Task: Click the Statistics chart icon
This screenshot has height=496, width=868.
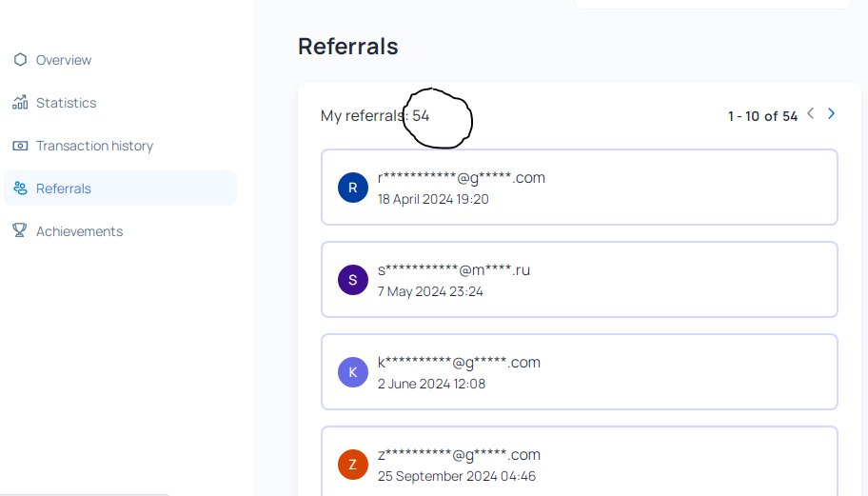Action: [20, 103]
